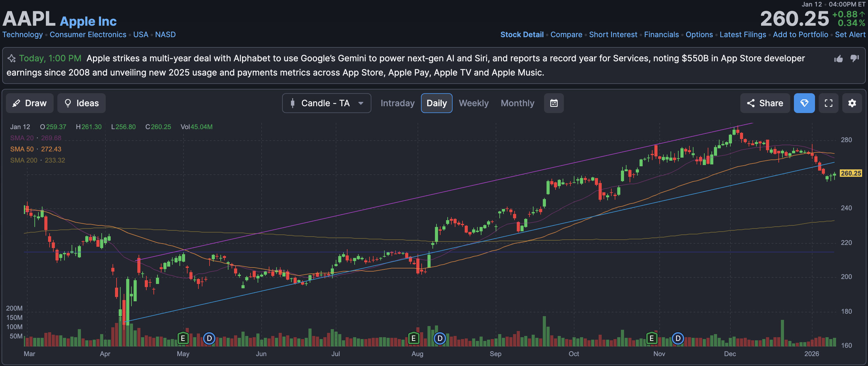Image resolution: width=868 pixels, height=366 pixels.
Task: Click the Set Alert link
Action: (850, 35)
